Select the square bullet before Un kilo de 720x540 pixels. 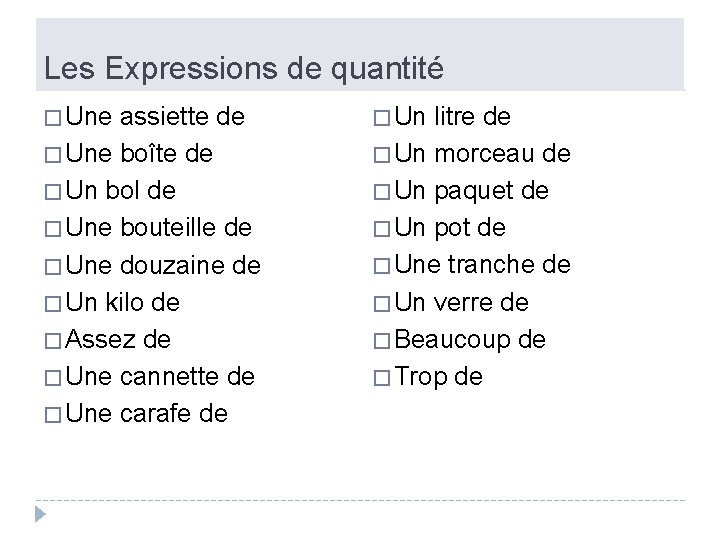53,304
